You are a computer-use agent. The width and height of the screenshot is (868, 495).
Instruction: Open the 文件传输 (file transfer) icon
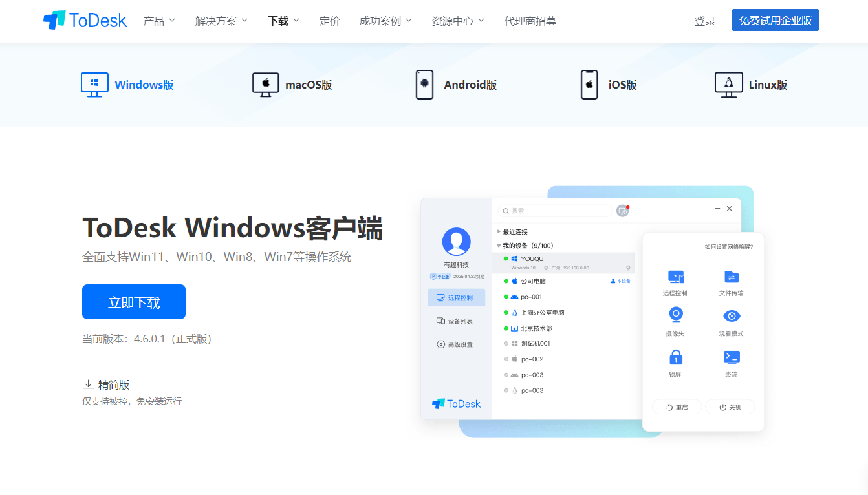tap(731, 278)
